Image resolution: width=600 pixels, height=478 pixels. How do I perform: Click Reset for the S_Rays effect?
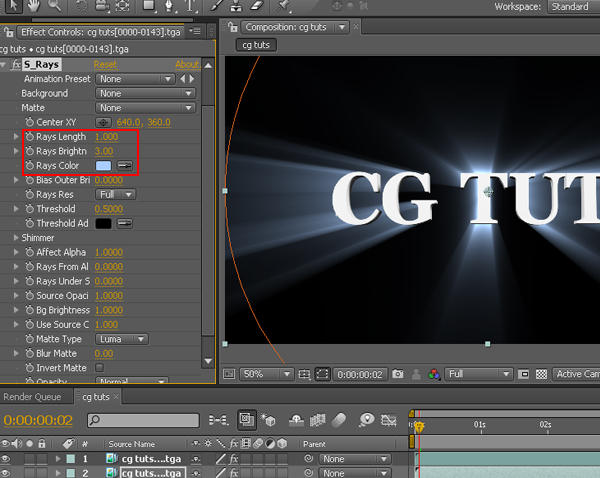point(105,65)
